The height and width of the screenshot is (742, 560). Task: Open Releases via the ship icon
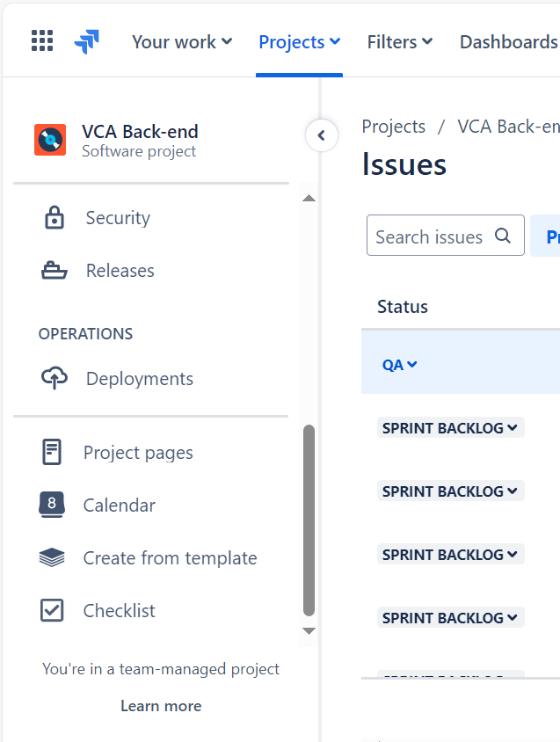click(x=55, y=271)
